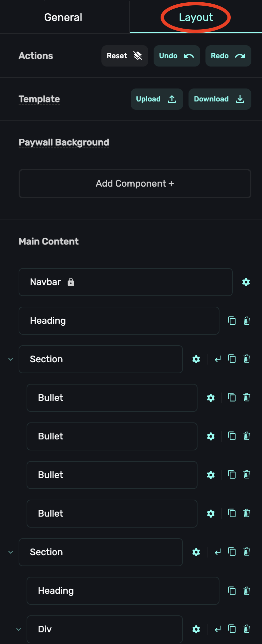
Task: Duplicate the second Bullet component
Action: [x=232, y=436]
